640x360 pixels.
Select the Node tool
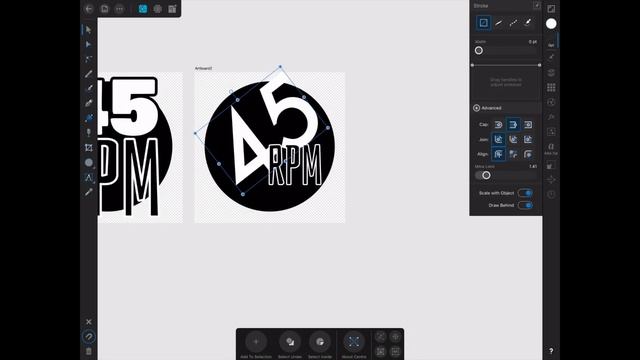point(89,44)
